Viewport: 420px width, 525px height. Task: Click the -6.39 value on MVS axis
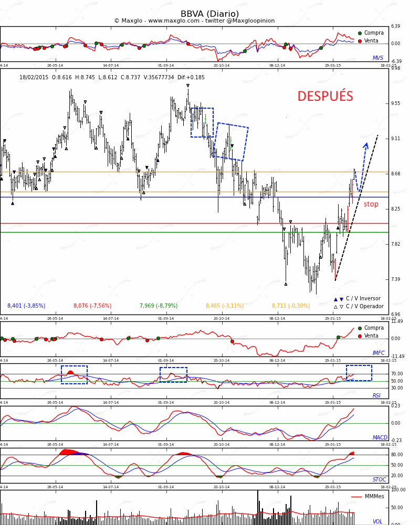pos(395,61)
